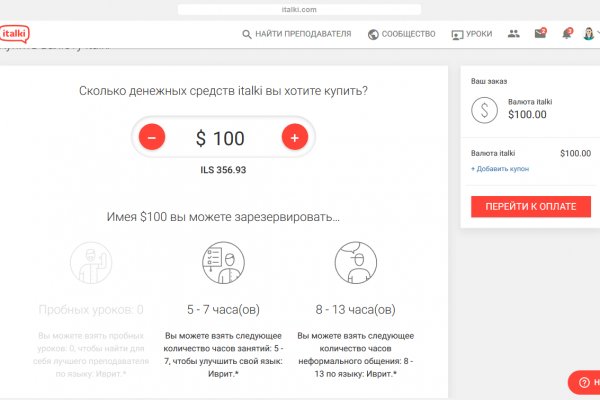Click the 8 - 13 hours tutor icon
This screenshot has height=400, width=600.
[x=355, y=262]
